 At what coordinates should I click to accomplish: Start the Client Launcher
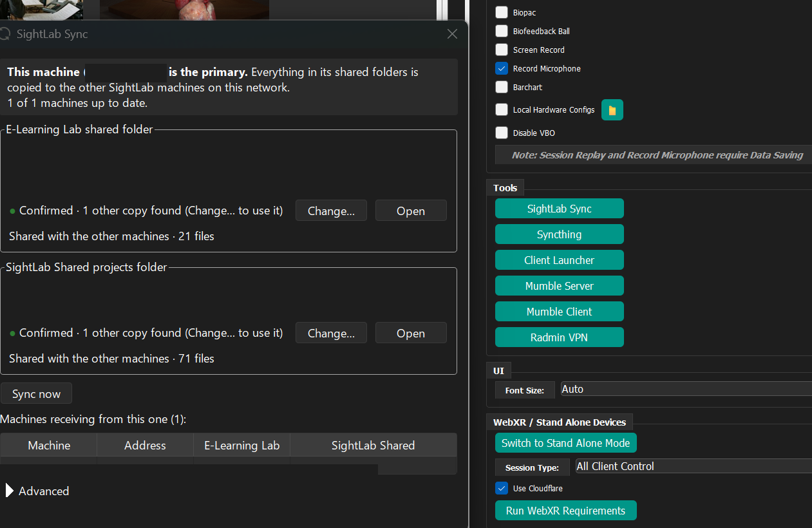tap(560, 260)
